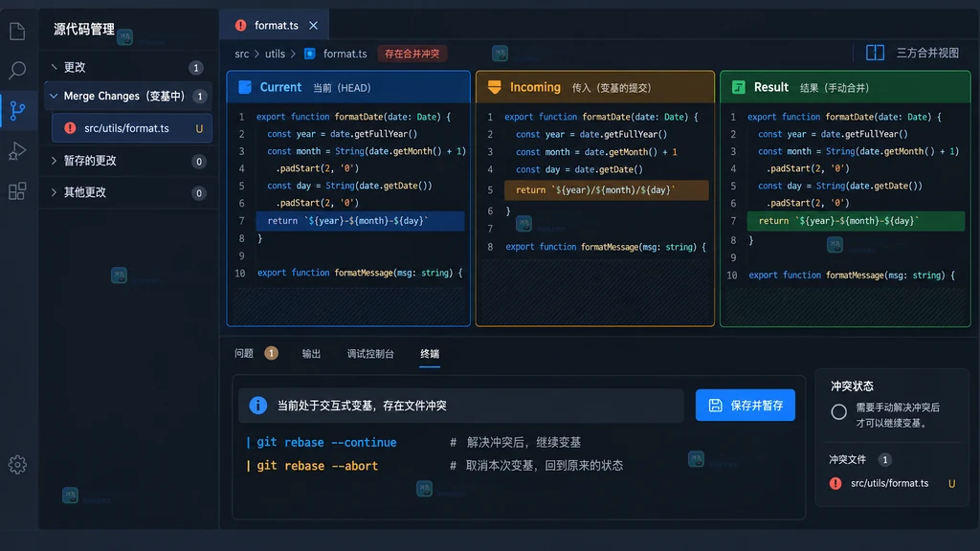Click line 10 formatMessage in Result pane
The height and width of the screenshot is (551, 980).
pos(852,275)
